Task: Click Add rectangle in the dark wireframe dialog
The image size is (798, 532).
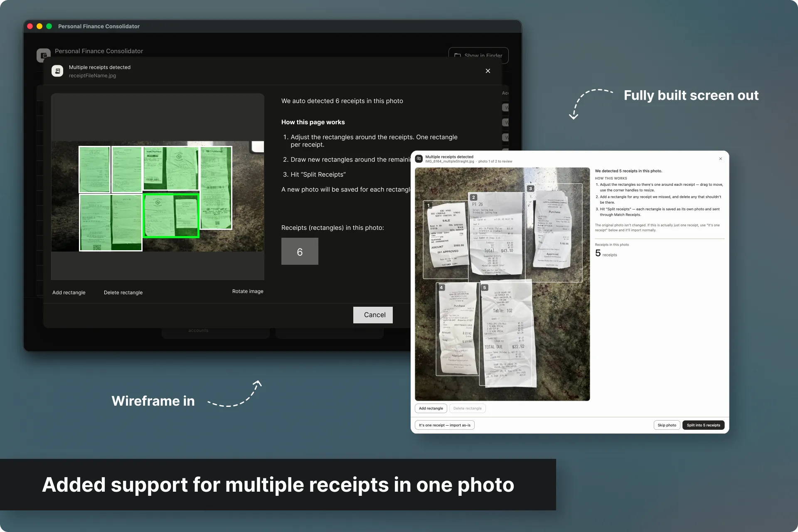Action: click(x=69, y=293)
